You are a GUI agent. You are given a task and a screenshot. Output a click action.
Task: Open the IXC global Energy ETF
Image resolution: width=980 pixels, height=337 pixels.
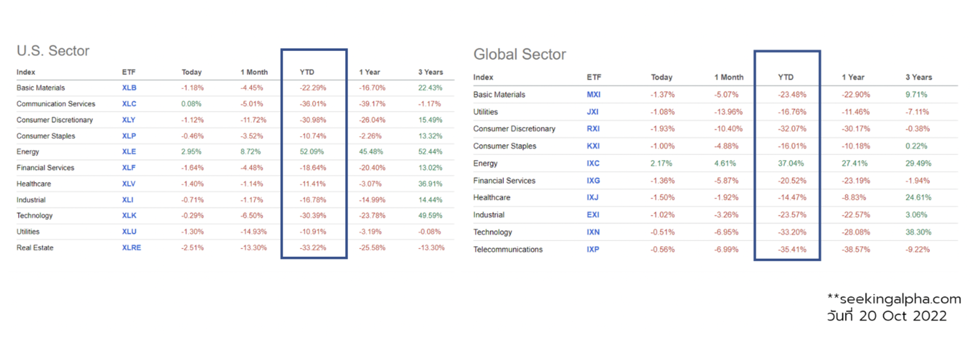[593, 163]
